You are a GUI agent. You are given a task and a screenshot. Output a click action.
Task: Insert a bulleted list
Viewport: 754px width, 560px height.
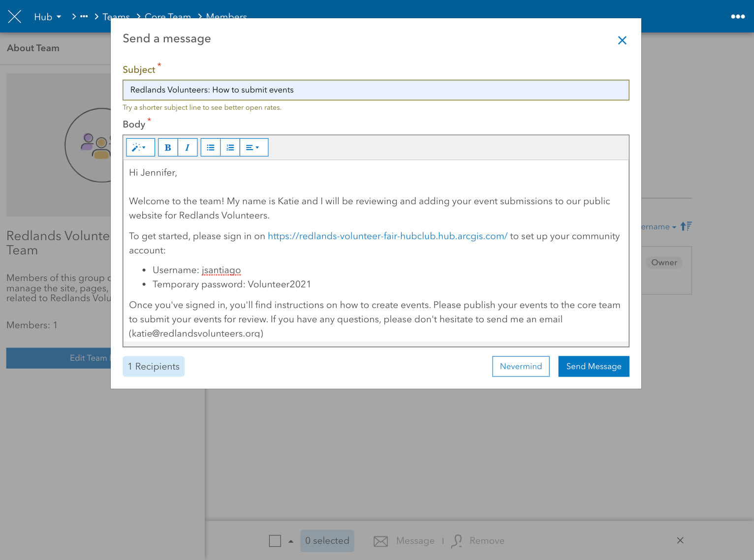click(210, 147)
